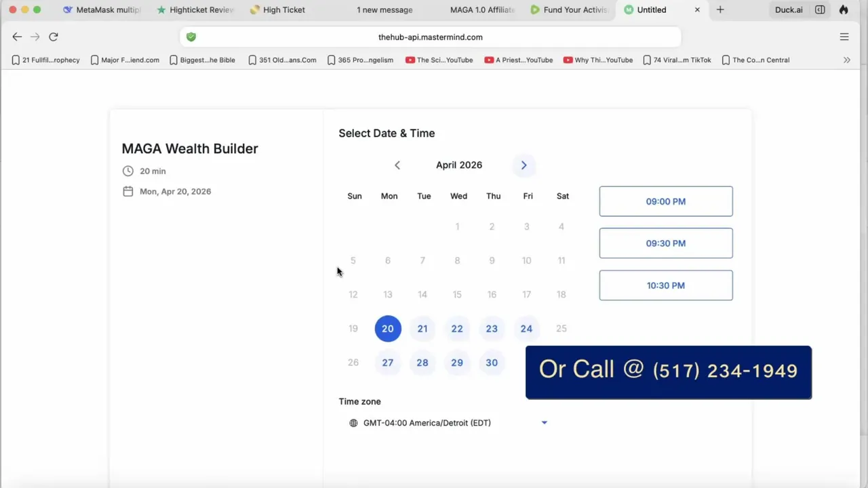The height and width of the screenshot is (488, 868).
Task: Click the GMT-04:00 America/Detroit time zone field
Action: tap(450, 423)
